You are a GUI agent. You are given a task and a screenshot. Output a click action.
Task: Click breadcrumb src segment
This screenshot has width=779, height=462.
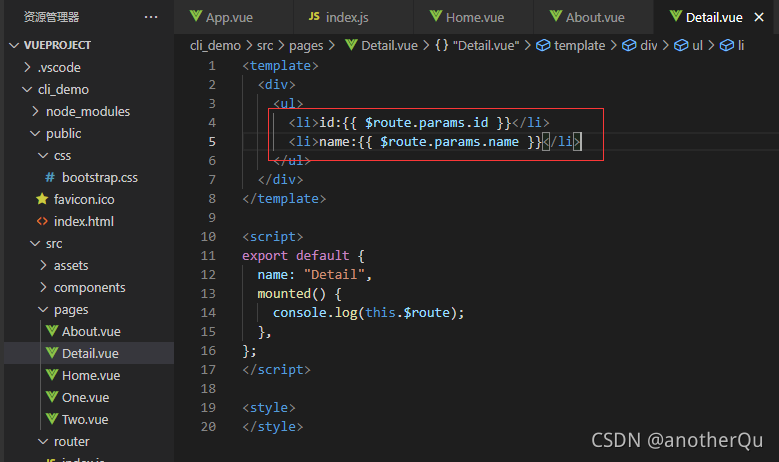(265, 45)
